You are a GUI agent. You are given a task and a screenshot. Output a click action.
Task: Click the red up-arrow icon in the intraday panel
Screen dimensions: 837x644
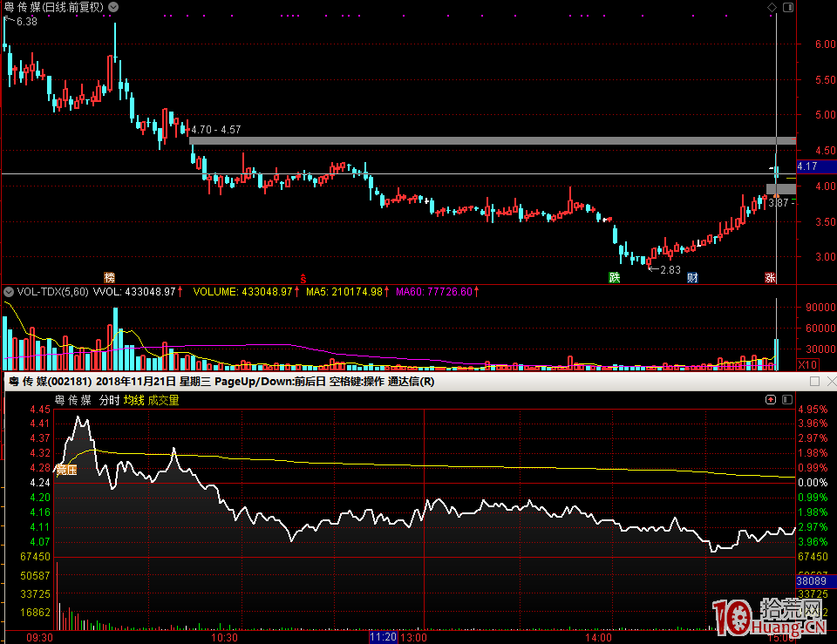click(x=770, y=400)
